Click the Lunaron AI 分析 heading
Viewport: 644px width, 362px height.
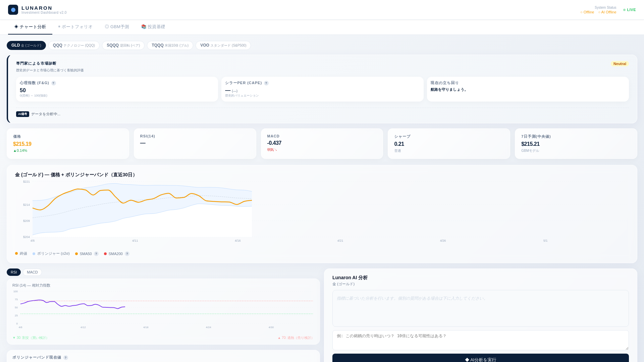click(x=350, y=278)
